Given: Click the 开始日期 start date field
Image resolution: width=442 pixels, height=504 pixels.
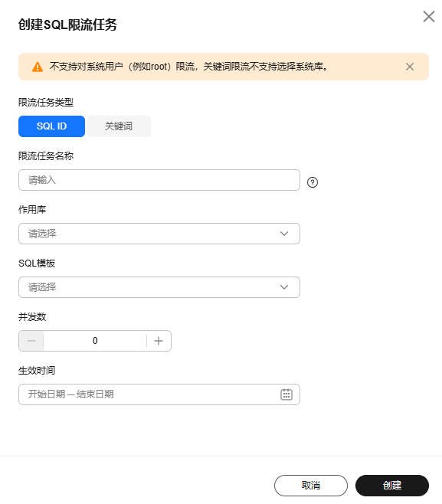Looking at the screenshot, I should click(47, 394).
